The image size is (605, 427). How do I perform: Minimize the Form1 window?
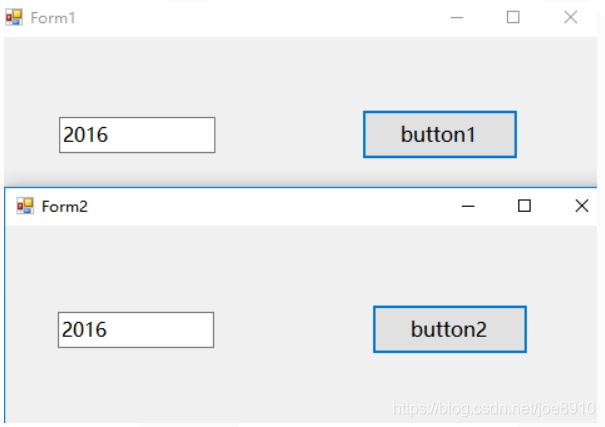[x=457, y=18]
